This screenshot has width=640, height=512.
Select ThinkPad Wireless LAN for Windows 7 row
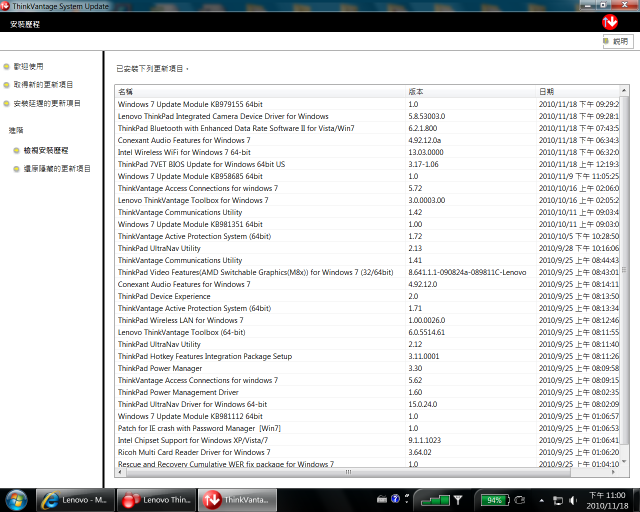tap(367, 320)
